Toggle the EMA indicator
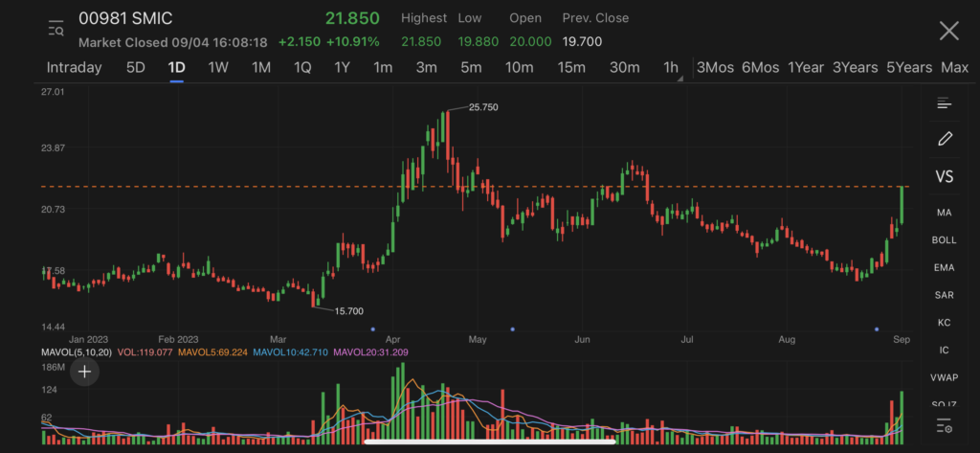Screen dimensions: 980x453 pos(944,268)
